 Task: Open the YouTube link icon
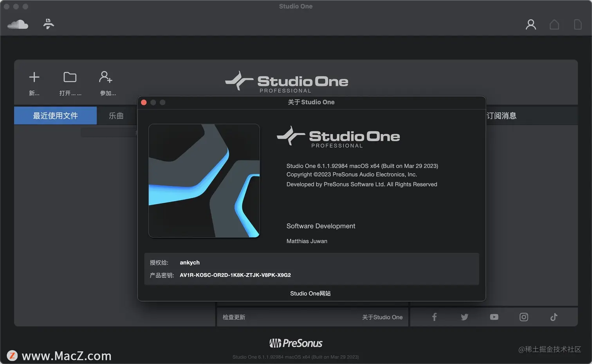[494, 317]
